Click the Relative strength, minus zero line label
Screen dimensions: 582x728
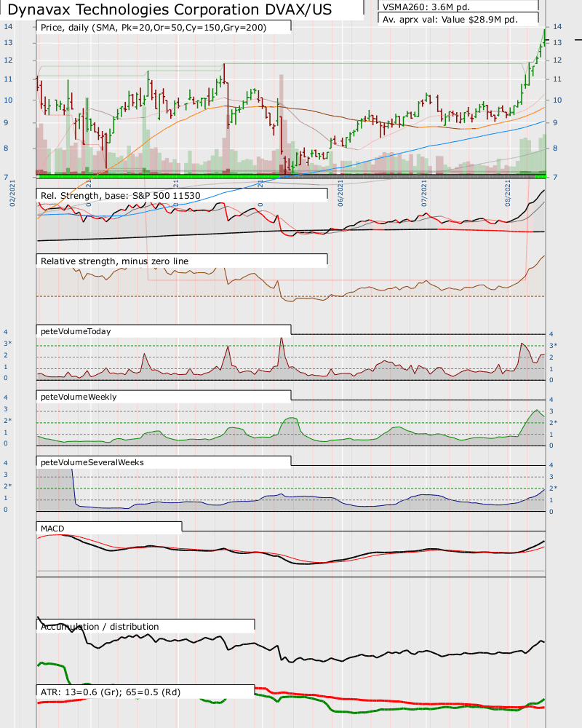point(115,261)
